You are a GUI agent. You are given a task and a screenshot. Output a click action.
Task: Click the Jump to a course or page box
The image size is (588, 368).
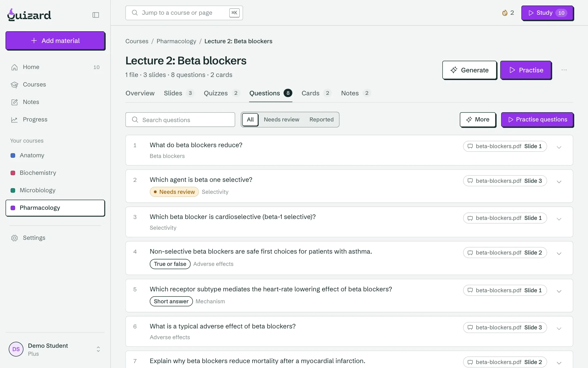tap(184, 13)
